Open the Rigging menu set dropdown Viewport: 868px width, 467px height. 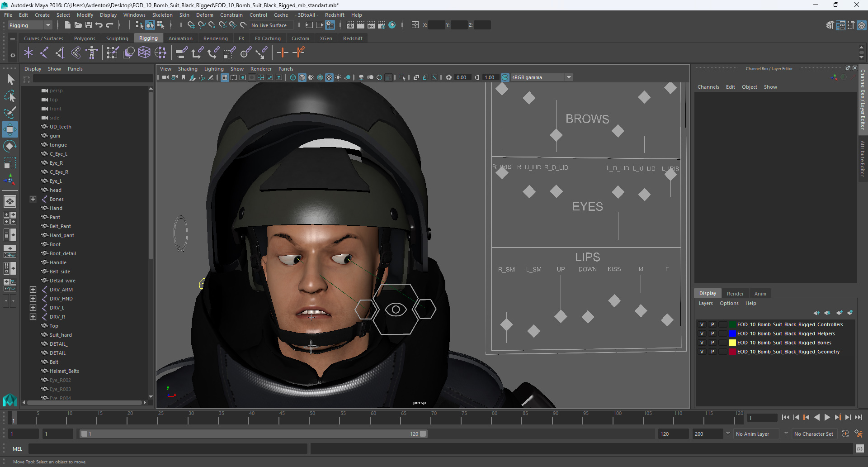(x=29, y=25)
